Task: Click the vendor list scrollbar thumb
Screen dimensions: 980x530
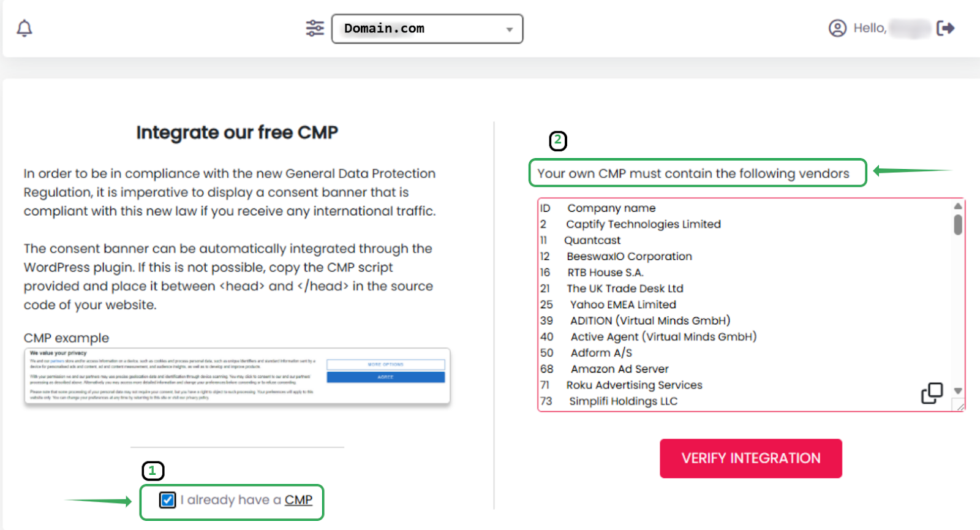Action: pos(958,224)
